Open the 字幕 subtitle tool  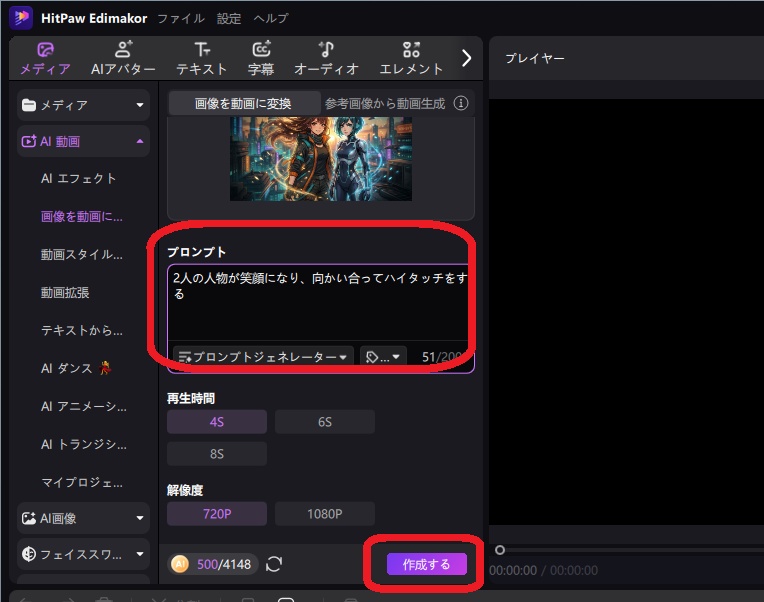point(261,58)
